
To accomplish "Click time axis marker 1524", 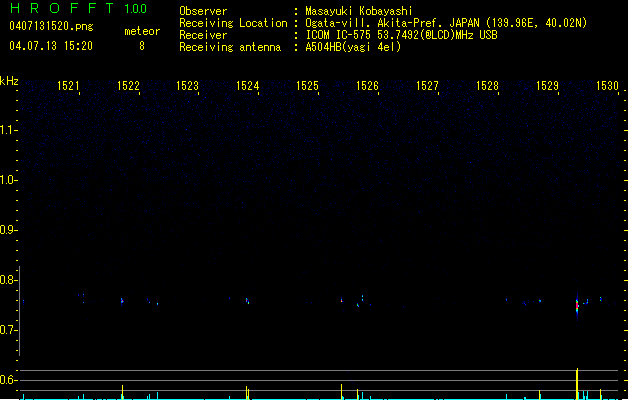I will tap(248, 86).
